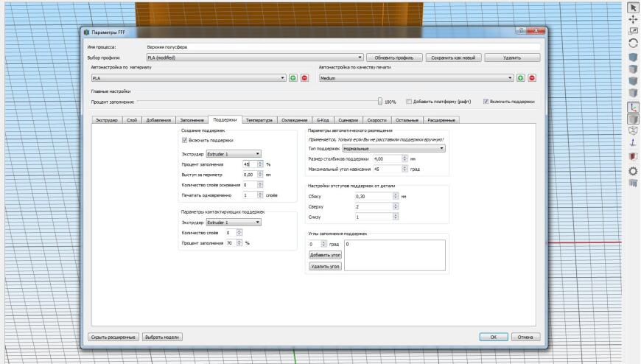Open the Заполнение tab
This screenshot has width=641, height=364.
[192, 120]
